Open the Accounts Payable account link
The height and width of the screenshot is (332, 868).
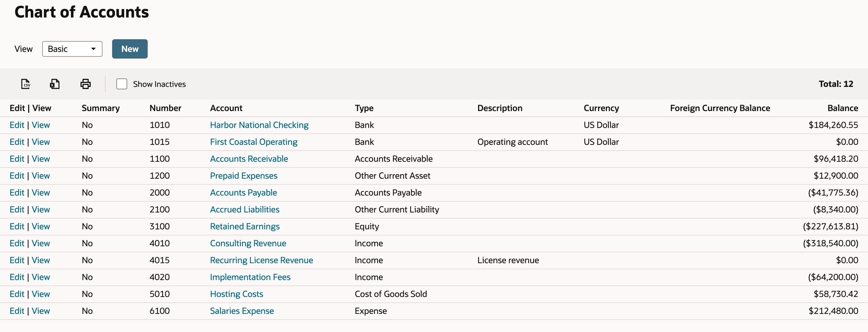click(x=244, y=193)
